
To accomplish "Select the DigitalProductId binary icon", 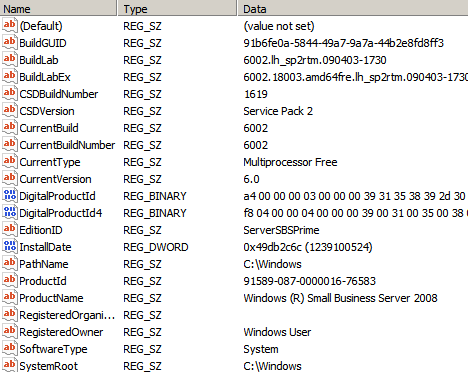I will click(10, 195).
